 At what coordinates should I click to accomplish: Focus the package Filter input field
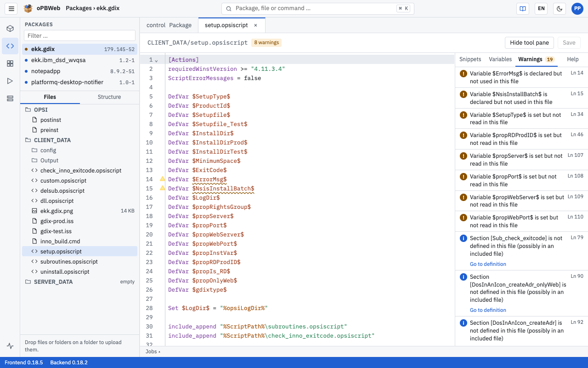[79, 35]
